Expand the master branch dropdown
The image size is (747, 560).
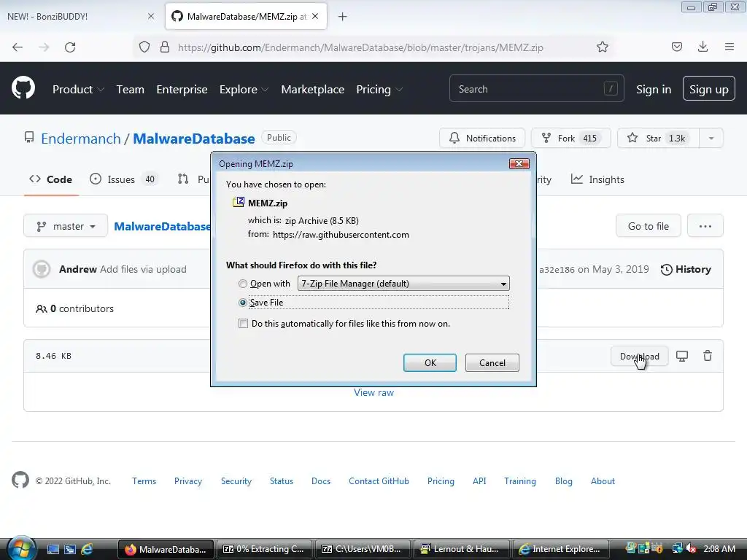tap(66, 226)
